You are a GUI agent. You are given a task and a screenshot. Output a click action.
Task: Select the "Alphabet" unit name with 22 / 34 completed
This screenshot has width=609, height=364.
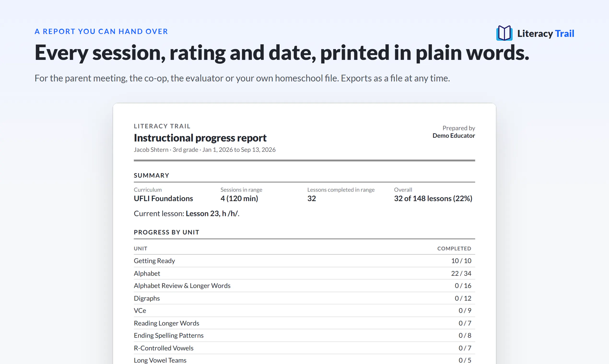click(147, 273)
